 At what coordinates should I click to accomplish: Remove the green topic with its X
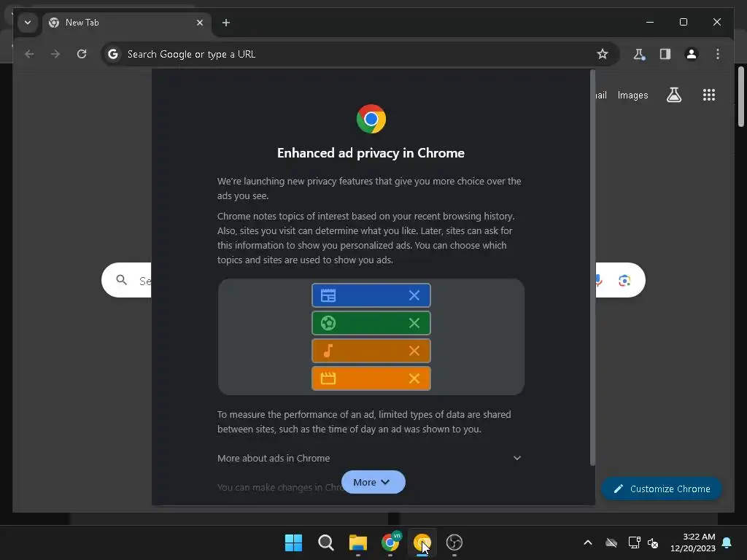pos(414,323)
